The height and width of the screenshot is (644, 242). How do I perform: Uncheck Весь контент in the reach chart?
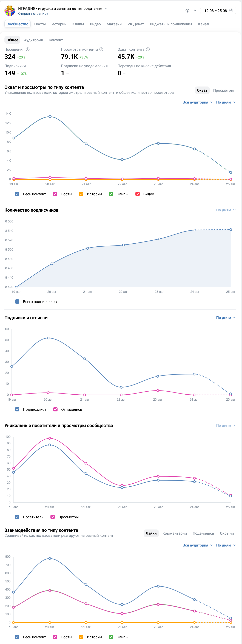pyautogui.click(x=17, y=194)
